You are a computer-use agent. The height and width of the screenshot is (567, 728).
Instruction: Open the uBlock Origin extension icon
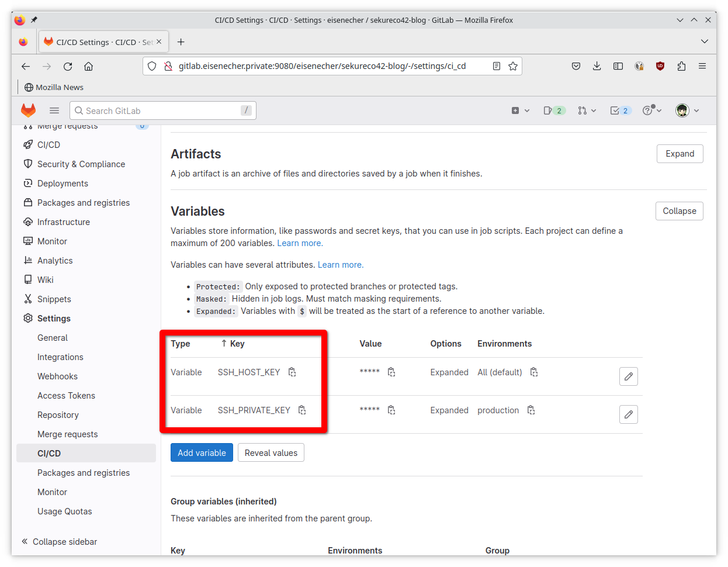660,66
